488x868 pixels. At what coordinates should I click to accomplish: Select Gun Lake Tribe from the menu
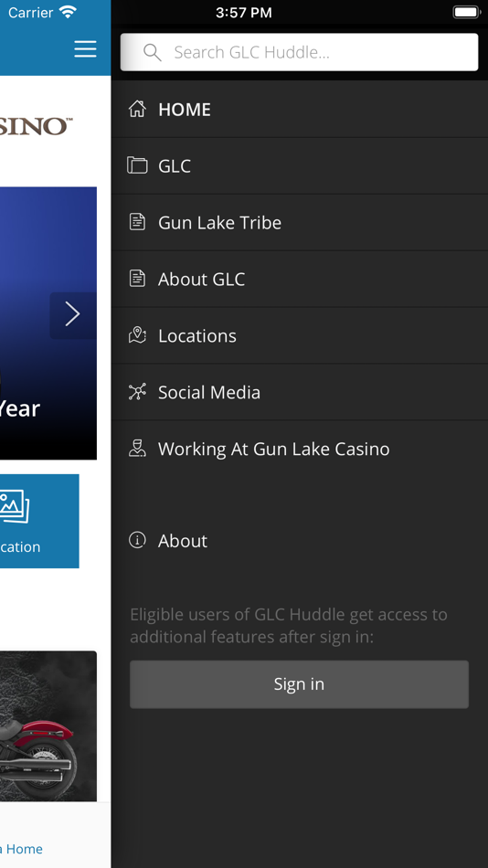coord(299,222)
